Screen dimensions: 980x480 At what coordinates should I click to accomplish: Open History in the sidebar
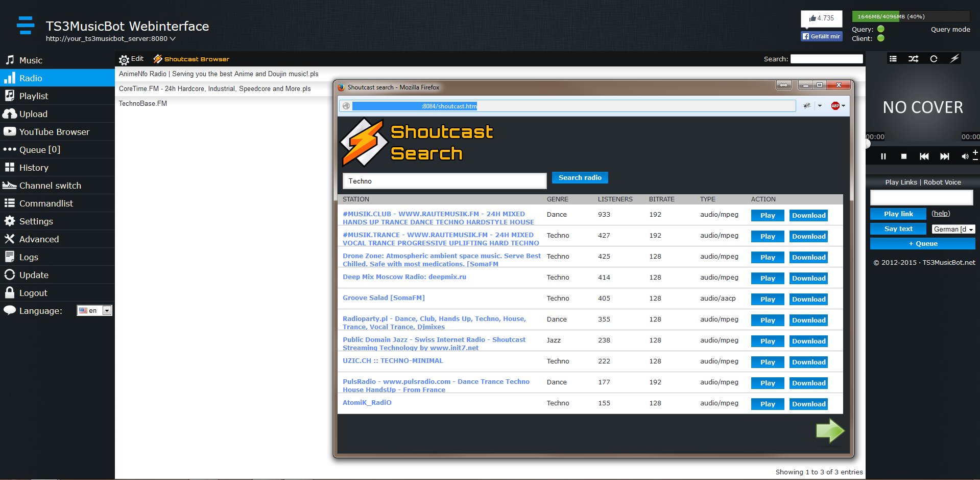[57, 167]
